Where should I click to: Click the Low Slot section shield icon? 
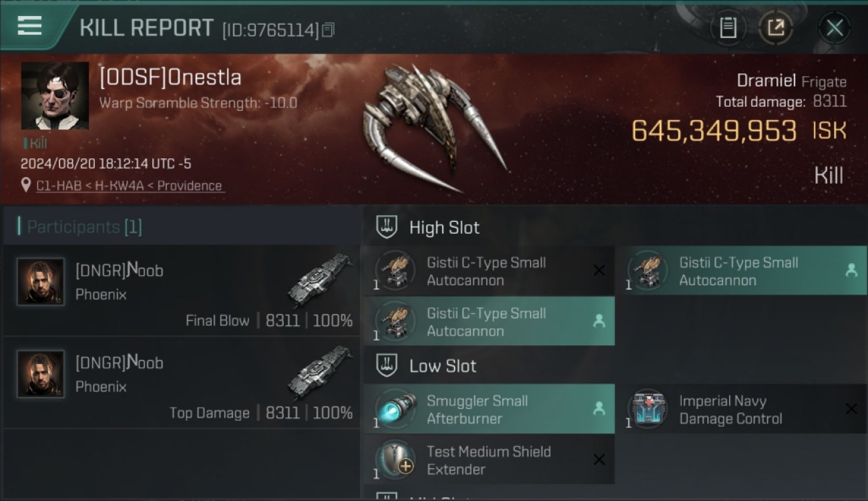387,365
